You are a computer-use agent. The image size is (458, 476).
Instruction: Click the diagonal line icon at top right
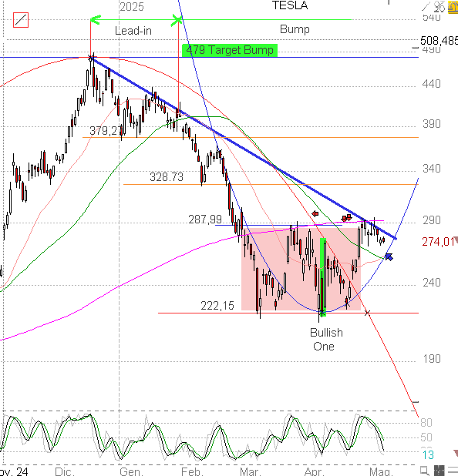[427, 6]
